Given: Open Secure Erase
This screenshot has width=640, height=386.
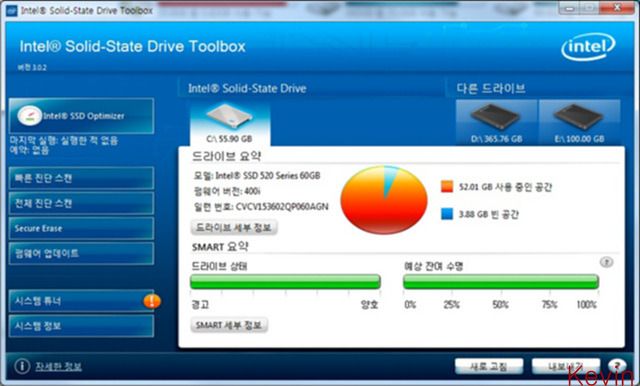Looking at the screenshot, I should tap(82, 228).
